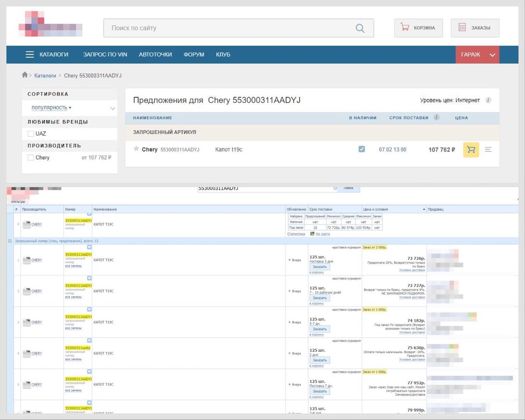Star the Chery 553000311AADYJ offer

pos(136,149)
